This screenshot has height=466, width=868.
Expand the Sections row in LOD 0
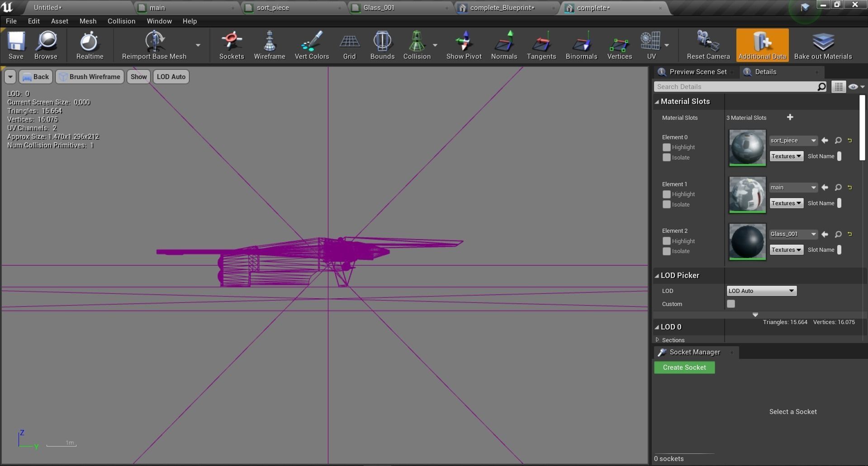point(657,340)
